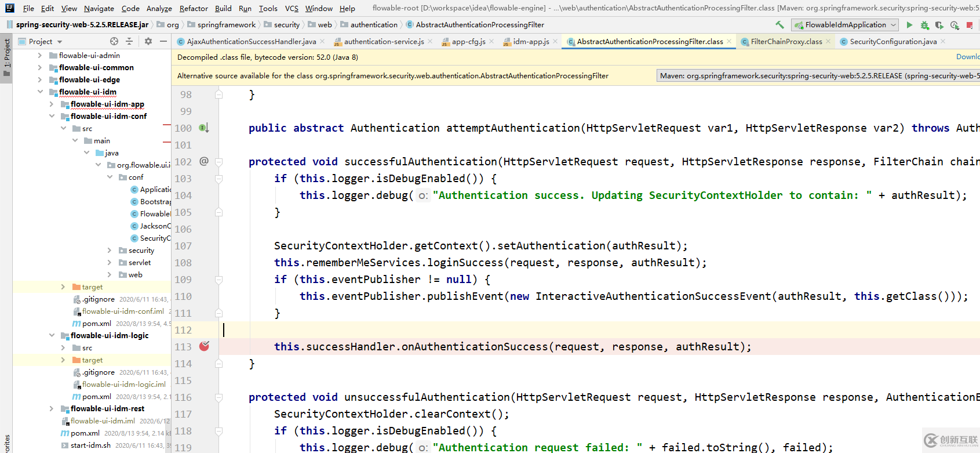
Task: Select the Maven spring-security-web alternative source option
Action: pos(819,75)
